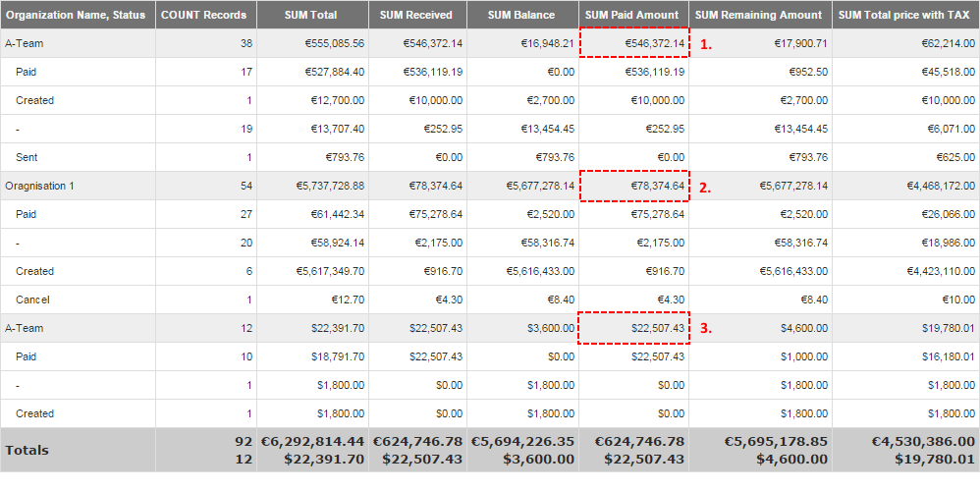Viewport: 980px width, 491px height.
Task: Click dashed-outlined paid amount cell marked 1
Action: point(634,43)
